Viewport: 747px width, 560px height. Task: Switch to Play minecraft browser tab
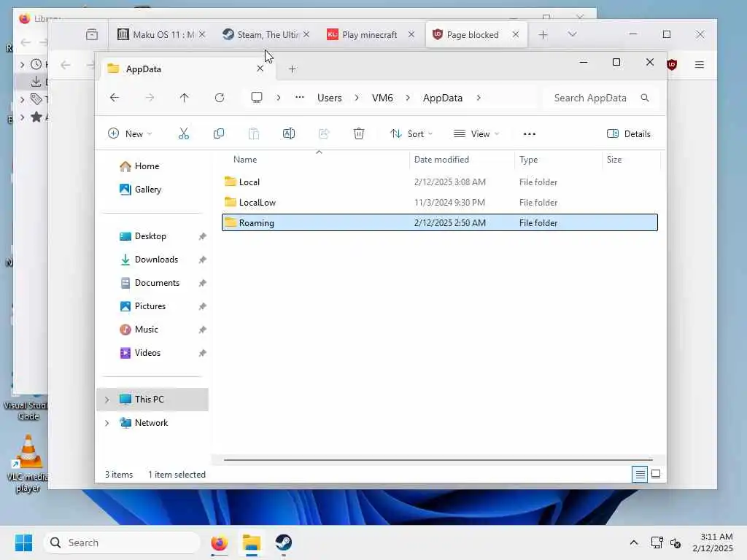(369, 35)
